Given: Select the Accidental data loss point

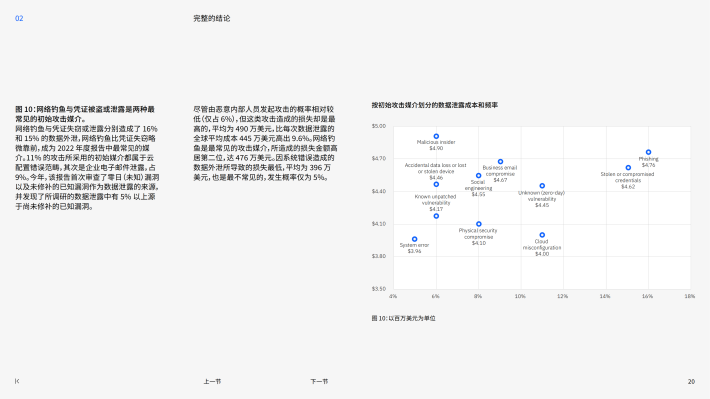Looking at the screenshot, I should click(x=436, y=184).
